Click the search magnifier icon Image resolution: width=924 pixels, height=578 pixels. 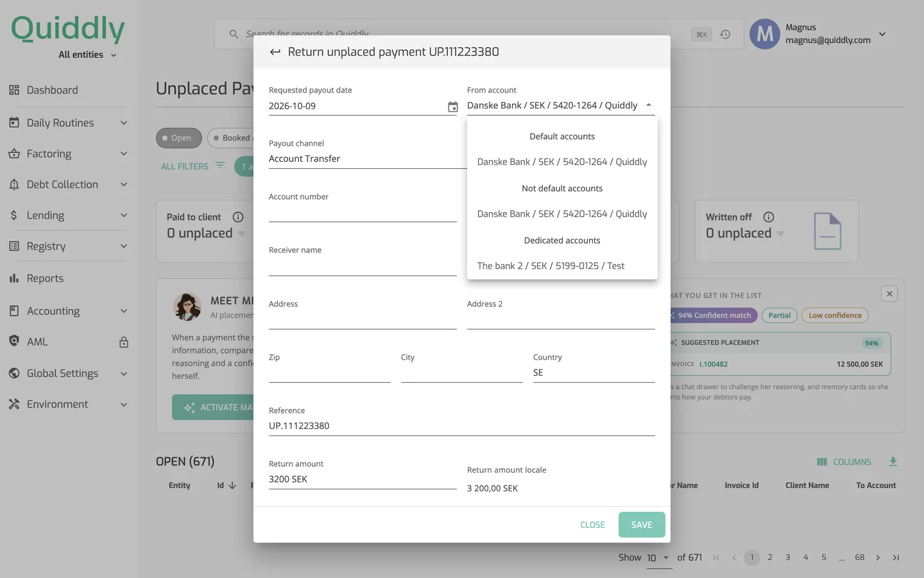234,34
